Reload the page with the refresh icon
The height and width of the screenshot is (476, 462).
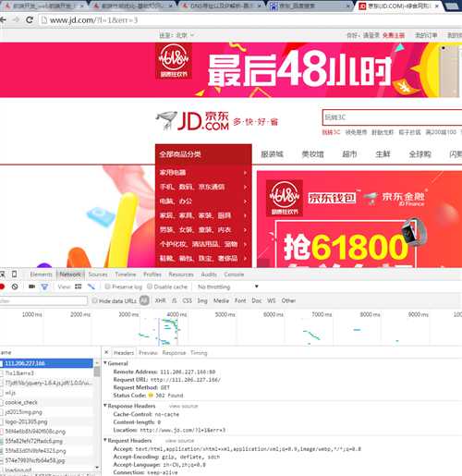30,20
